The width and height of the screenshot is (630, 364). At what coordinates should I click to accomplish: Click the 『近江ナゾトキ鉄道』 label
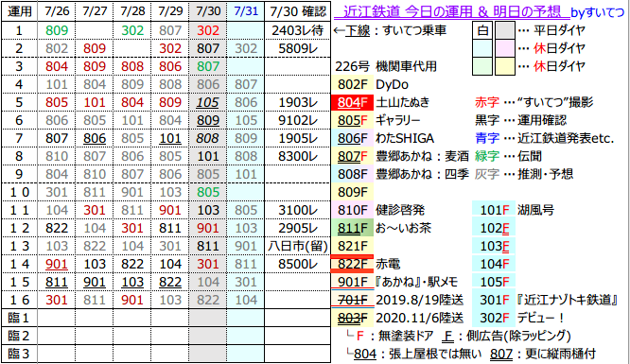(x=568, y=300)
